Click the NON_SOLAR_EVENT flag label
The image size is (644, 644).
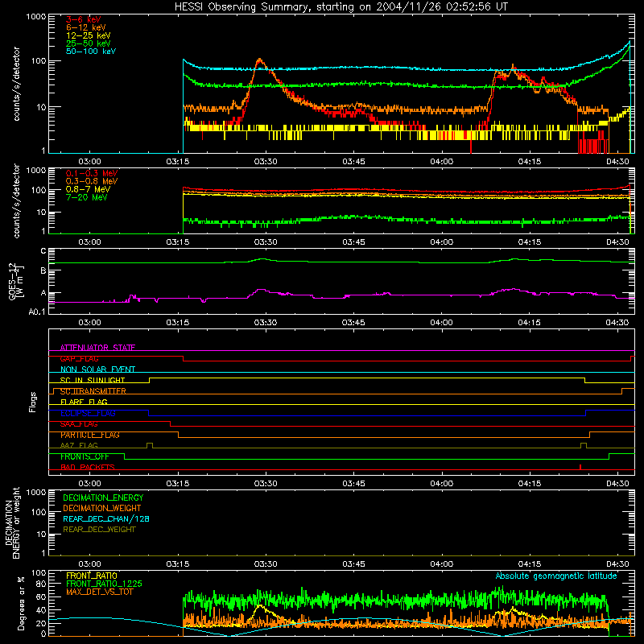coord(97,369)
